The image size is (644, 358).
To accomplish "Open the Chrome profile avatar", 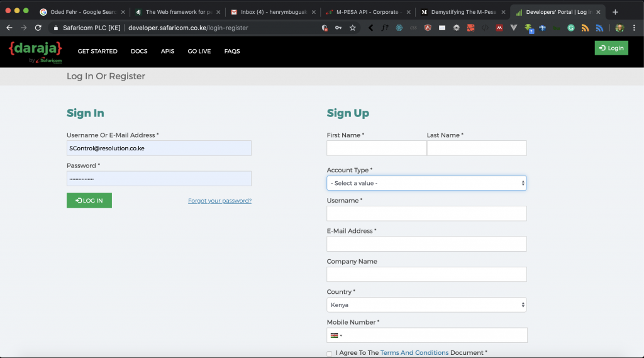I will (619, 28).
